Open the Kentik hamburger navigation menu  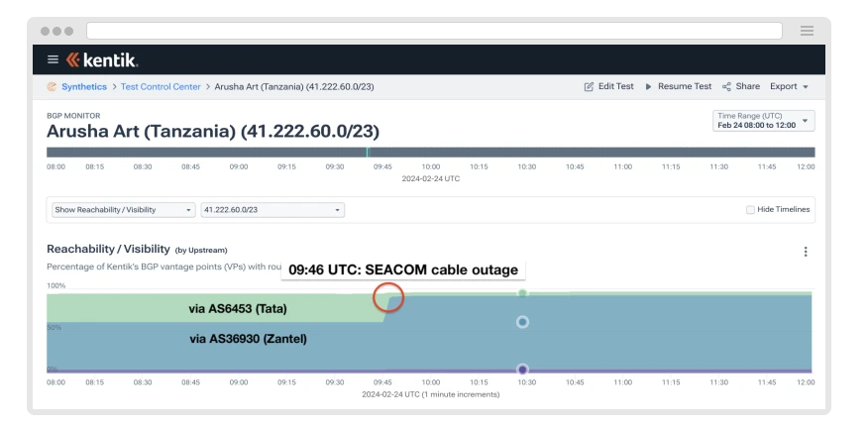[54, 59]
